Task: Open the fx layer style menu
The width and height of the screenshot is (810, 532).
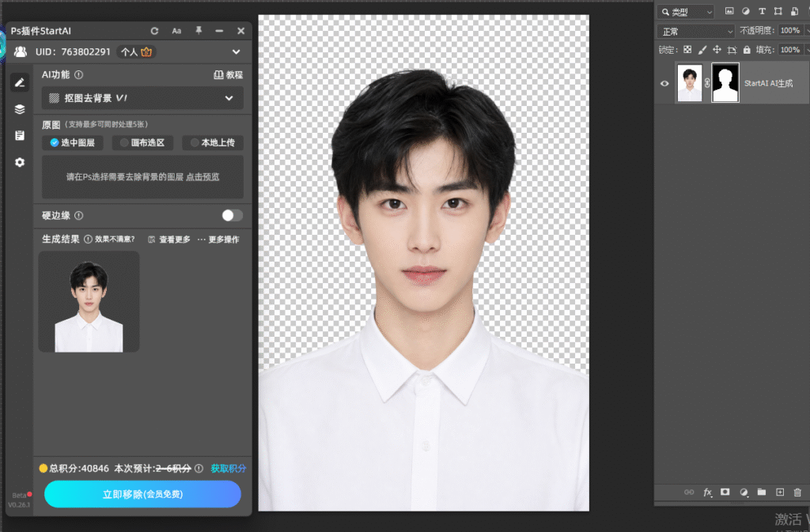Action: (707, 492)
